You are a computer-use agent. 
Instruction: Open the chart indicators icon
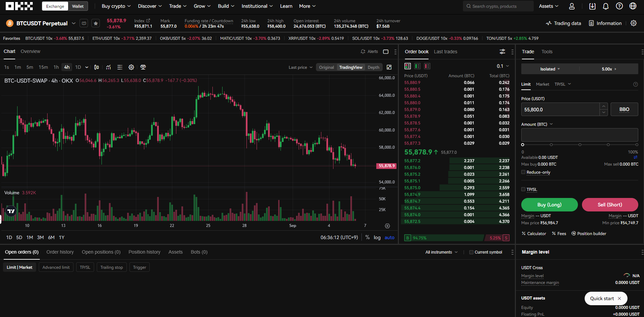pos(108,67)
